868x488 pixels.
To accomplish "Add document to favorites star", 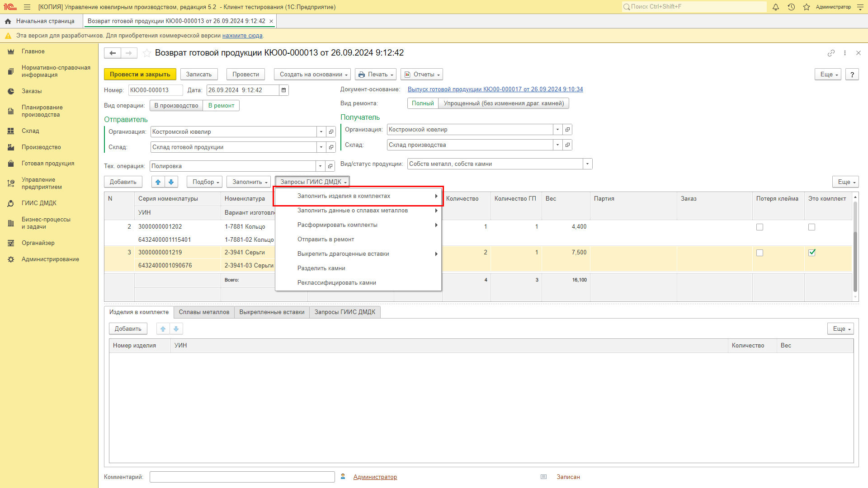I will coord(147,53).
